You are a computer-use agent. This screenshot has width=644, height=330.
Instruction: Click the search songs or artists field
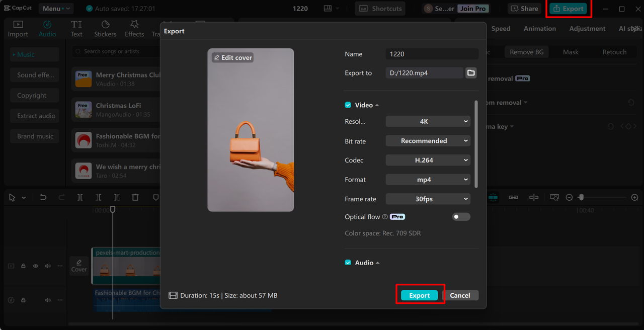coord(116,51)
